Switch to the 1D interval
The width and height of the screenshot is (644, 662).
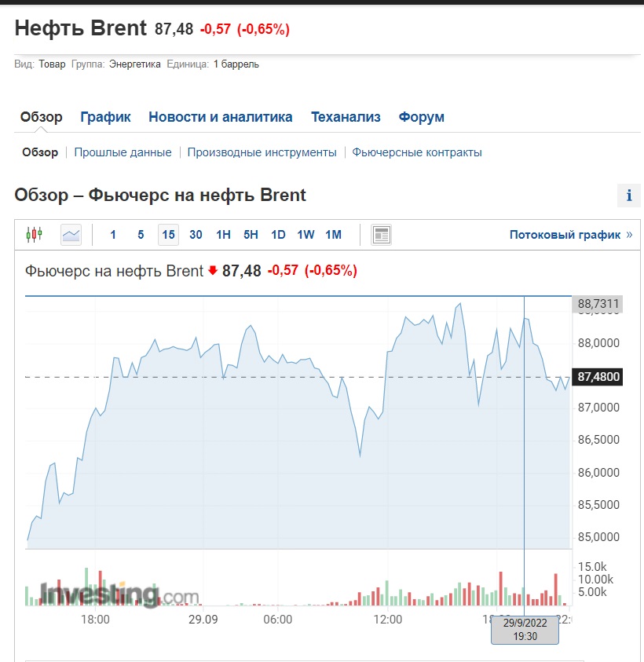tap(278, 235)
